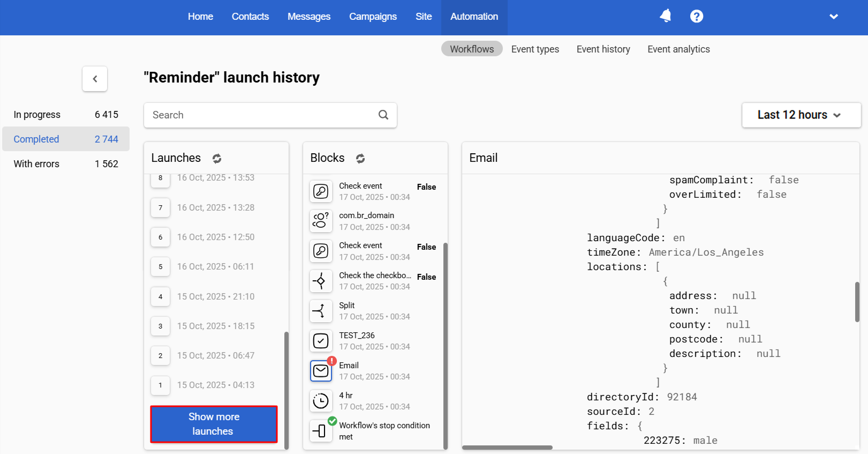Click the com.br_domain block label
The image size is (868, 454).
pos(366,215)
